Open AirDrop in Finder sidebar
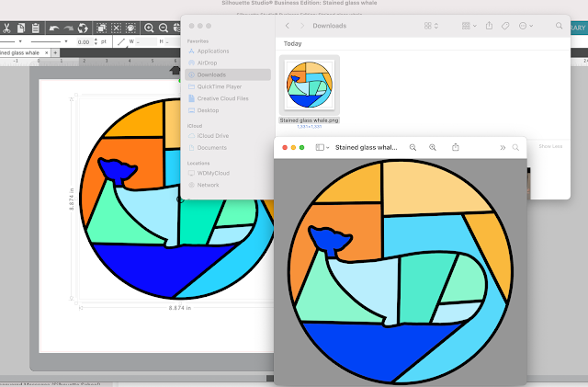The height and width of the screenshot is (387, 588). click(x=228, y=63)
